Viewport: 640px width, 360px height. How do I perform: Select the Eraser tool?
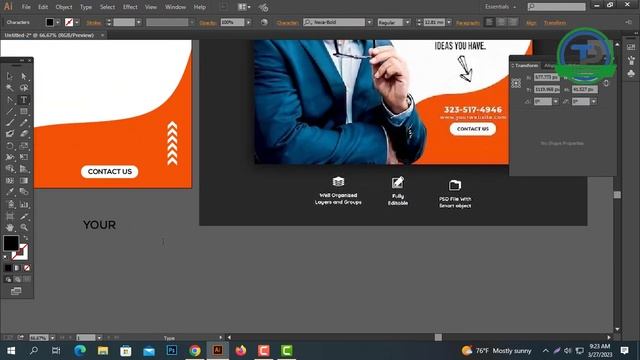pos(24,133)
